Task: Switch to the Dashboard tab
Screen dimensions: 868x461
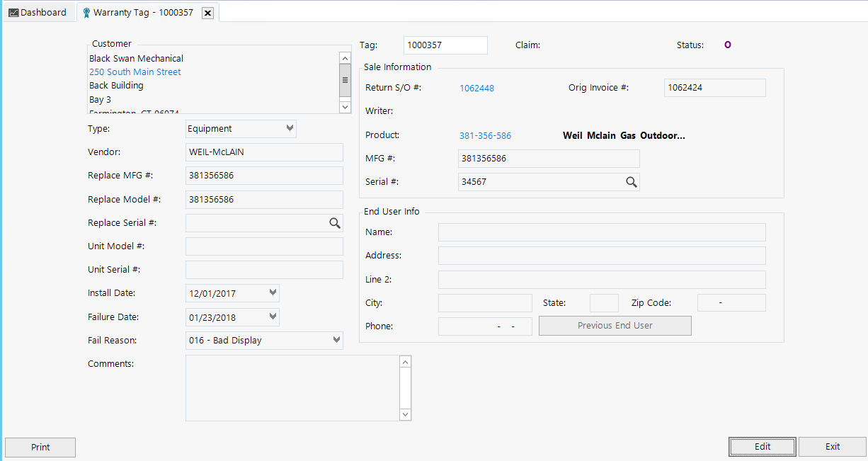Action: coord(38,12)
